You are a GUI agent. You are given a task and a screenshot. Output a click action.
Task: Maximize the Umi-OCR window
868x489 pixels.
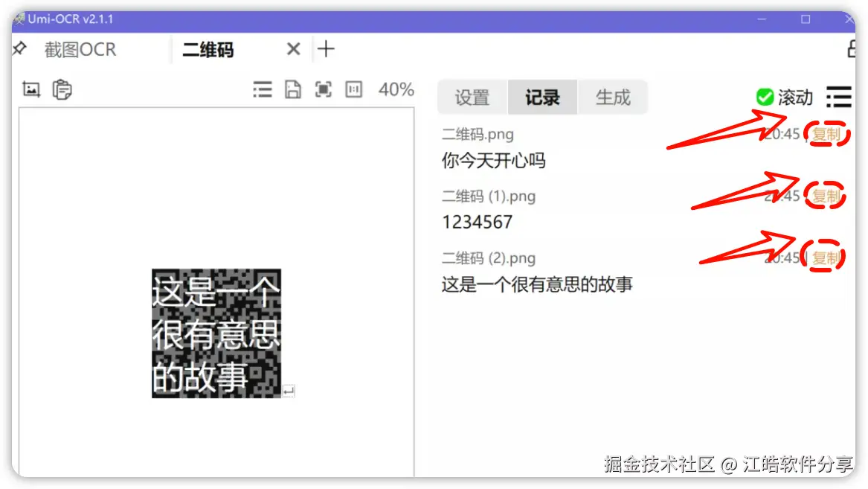coord(806,19)
